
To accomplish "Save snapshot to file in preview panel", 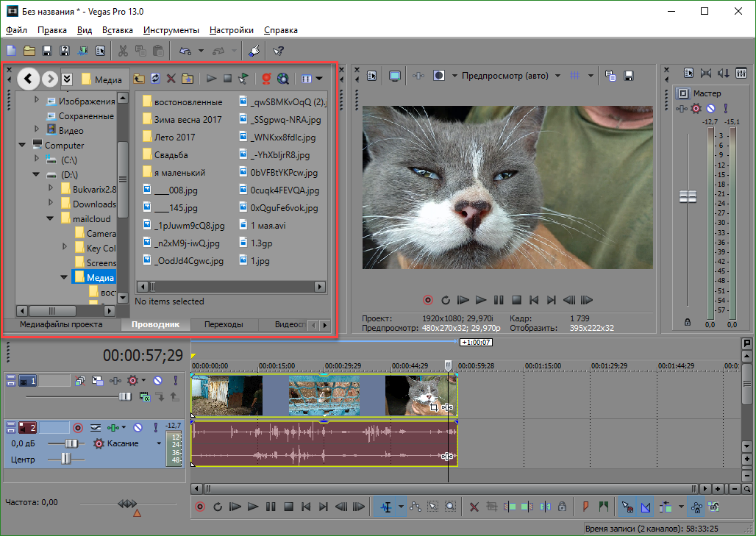I will pos(628,76).
